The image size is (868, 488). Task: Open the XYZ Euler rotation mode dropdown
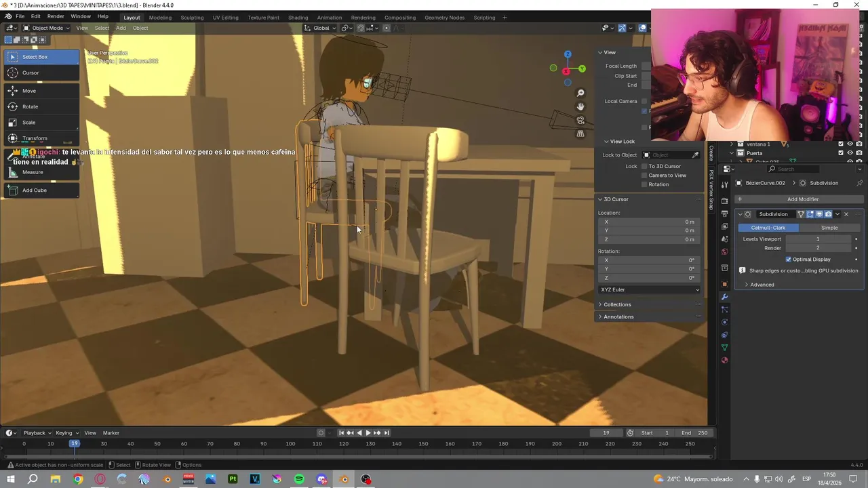click(650, 290)
